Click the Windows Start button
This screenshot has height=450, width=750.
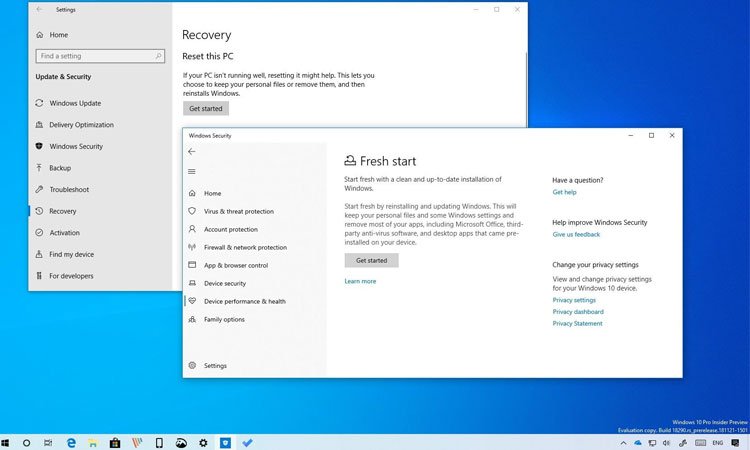coord(7,442)
